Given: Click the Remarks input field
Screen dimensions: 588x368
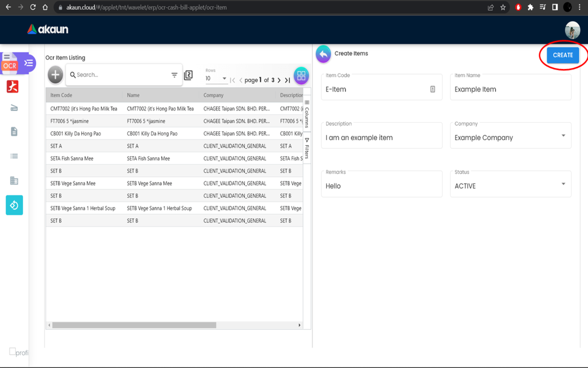Looking at the screenshot, I should point(381,186).
